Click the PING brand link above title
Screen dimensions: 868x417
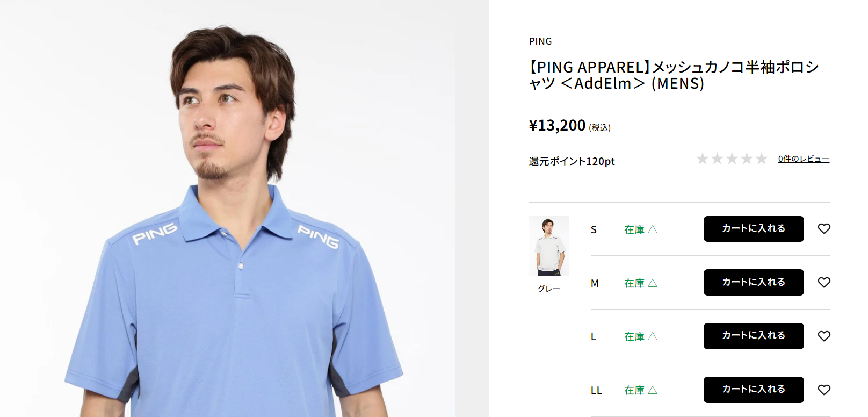(x=540, y=41)
